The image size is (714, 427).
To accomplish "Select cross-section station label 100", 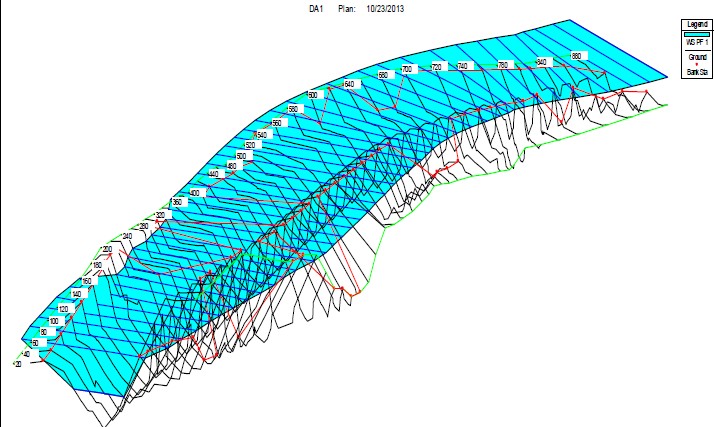I will [x=54, y=321].
